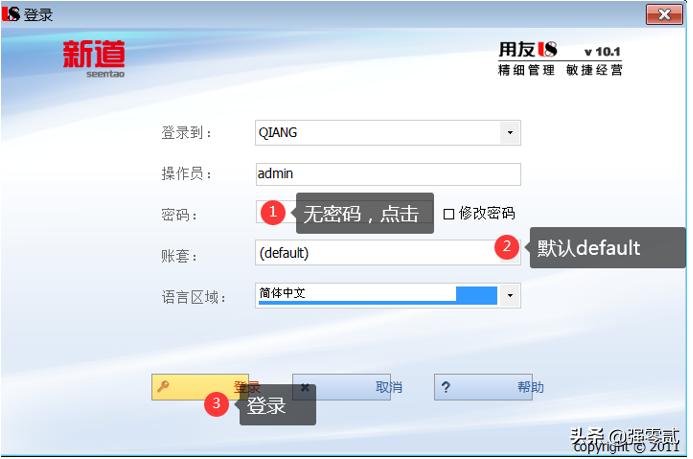Click the 取消 cancel button
The image size is (693, 459).
(342, 387)
